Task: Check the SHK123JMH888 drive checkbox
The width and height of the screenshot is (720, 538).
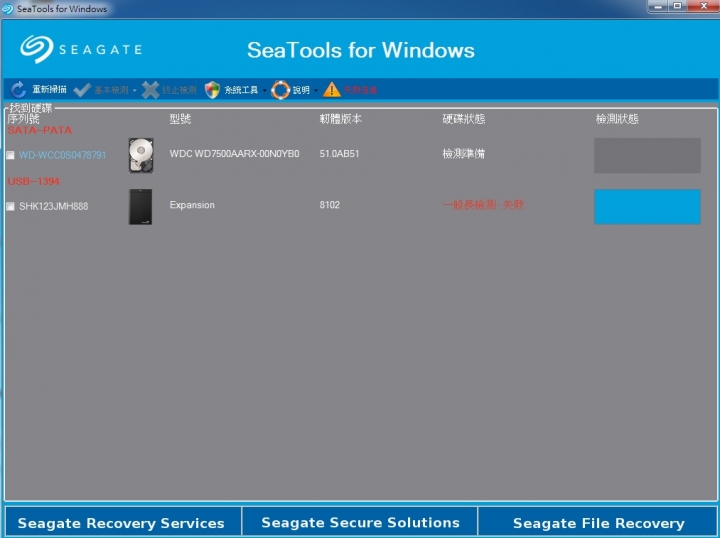Action: [x=10, y=207]
